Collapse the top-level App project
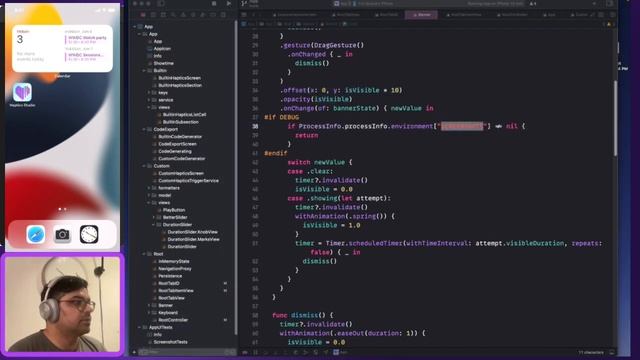 [x=135, y=27]
